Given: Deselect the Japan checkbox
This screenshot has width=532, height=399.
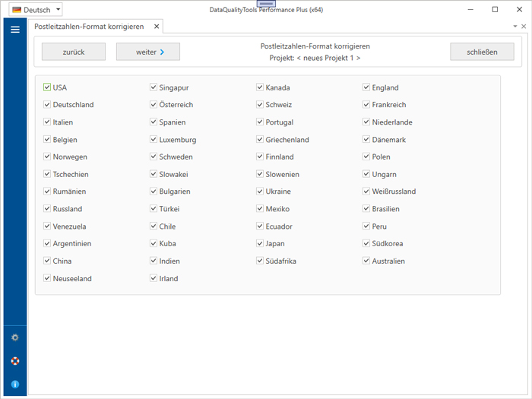Looking at the screenshot, I should (x=260, y=244).
